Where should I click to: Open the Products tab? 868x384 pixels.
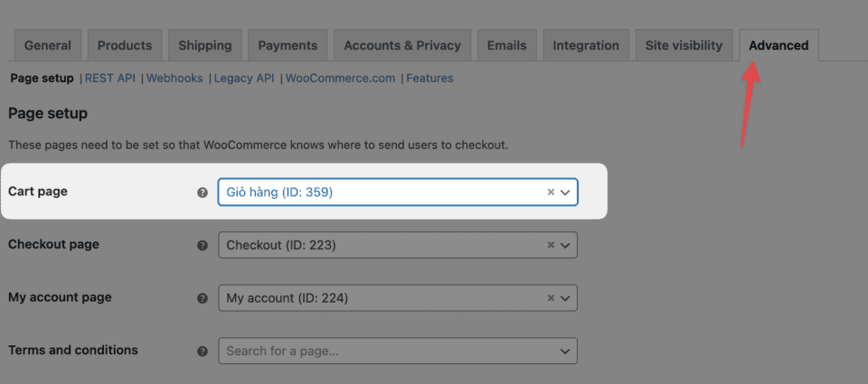[x=125, y=45]
